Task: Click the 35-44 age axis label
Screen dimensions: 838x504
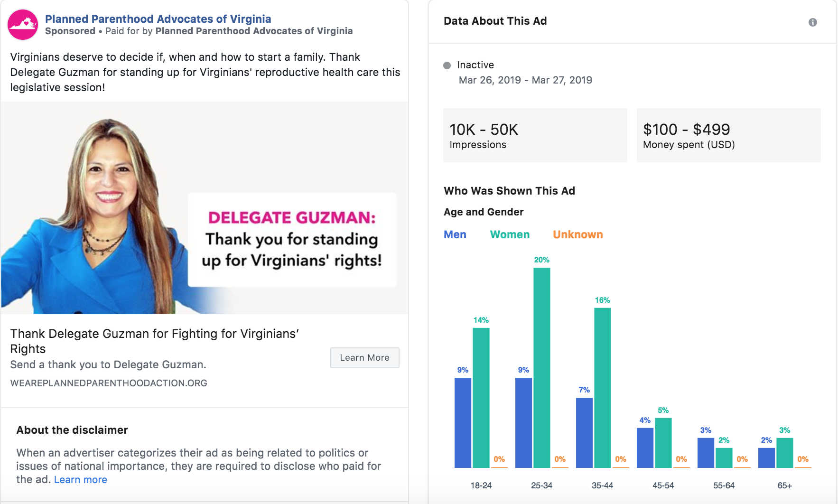Action: [x=602, y=485]
